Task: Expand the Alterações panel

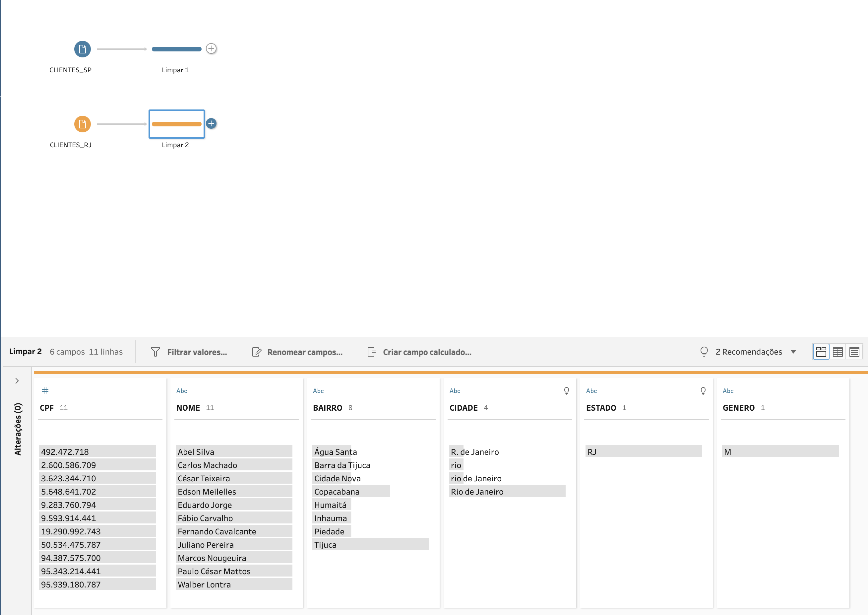Action: [17, 380]
